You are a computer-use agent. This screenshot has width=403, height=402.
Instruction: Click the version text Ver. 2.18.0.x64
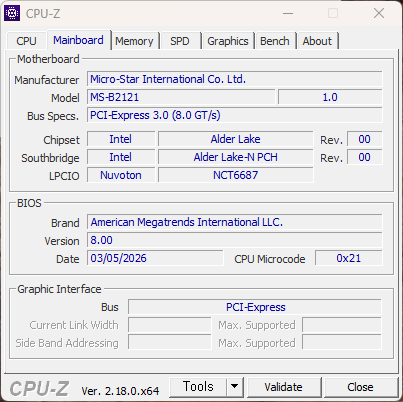[120, 391]
